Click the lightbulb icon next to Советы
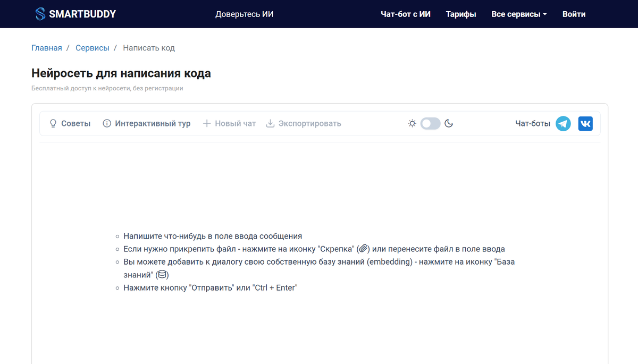This screenshot has width=638, height=364. pyautogui.click(x=53, y=124)
